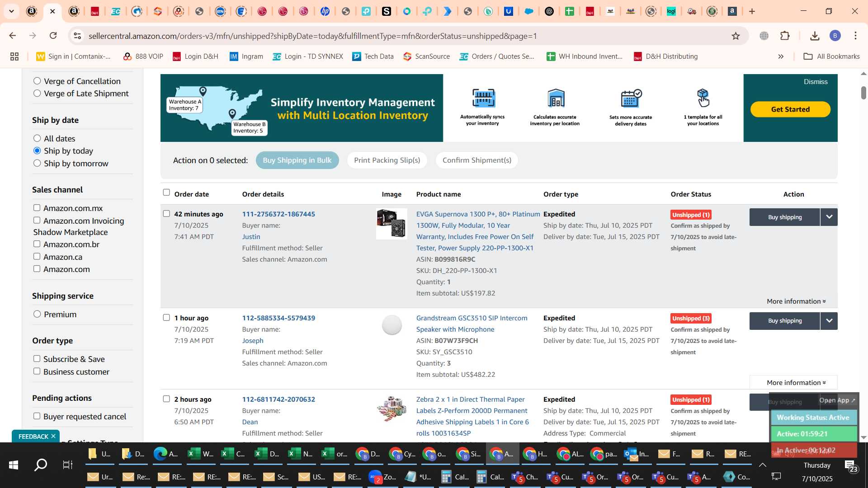The width and height of the screenshot is (868, 488).
Task: Check the Business customer order type
Action: pos(37,371)
